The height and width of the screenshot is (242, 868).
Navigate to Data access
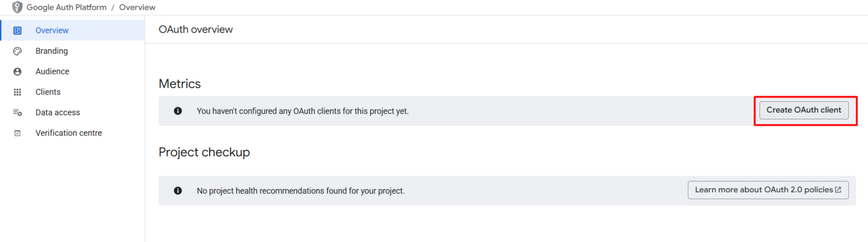(58, 113)
